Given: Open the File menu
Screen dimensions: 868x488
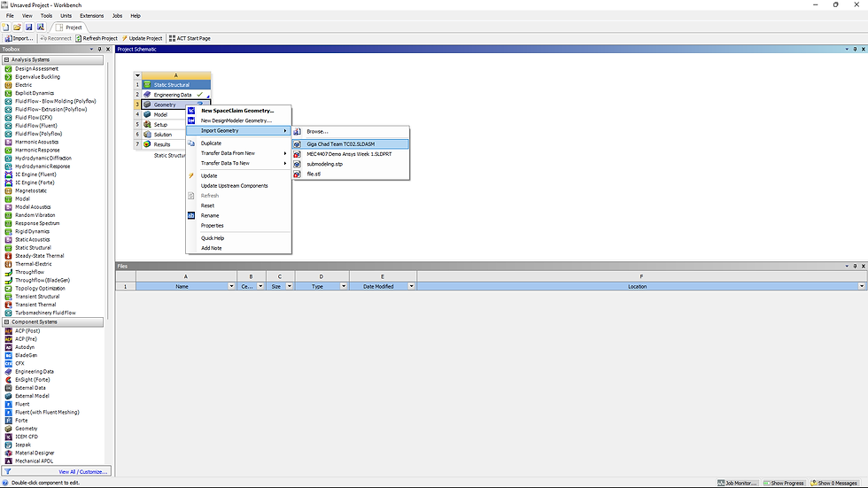Looking at the screenshot, I should tap(10, 15).
